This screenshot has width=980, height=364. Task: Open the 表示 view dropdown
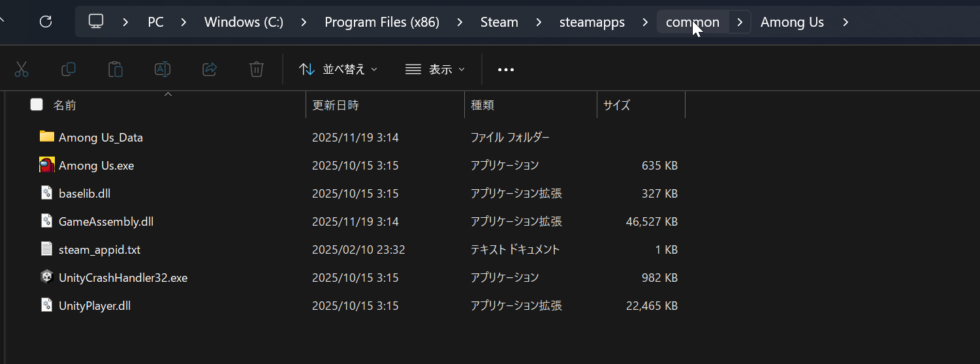435,69
